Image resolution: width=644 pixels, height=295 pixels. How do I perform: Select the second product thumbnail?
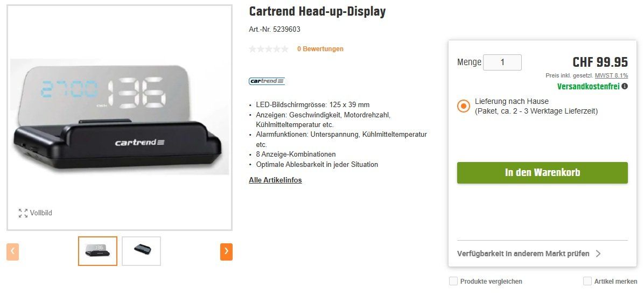coord(141,251)
